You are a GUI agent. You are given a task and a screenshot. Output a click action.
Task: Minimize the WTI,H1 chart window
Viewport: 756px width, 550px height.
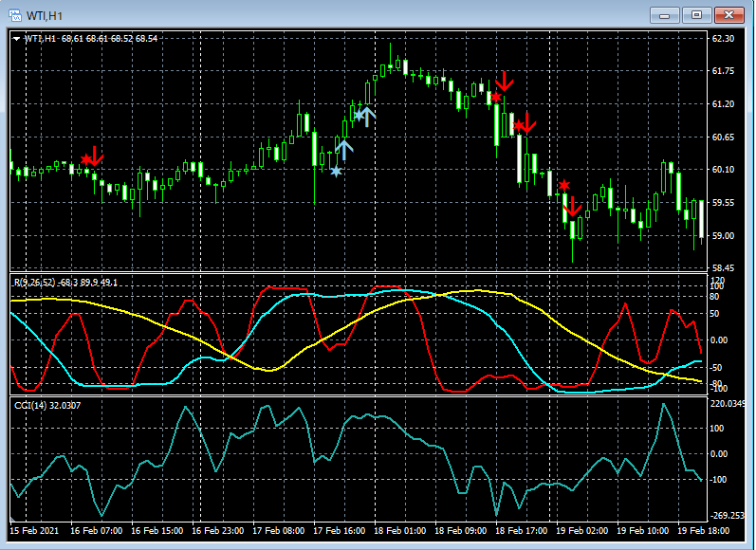[667, 14]
